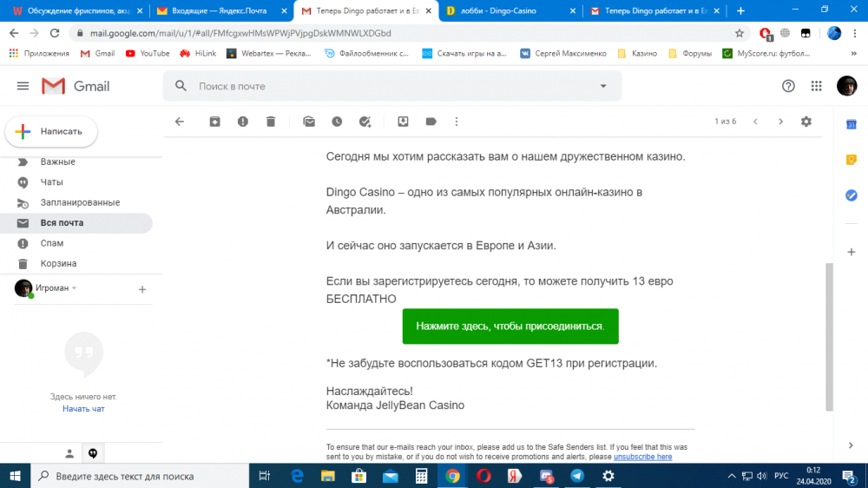
Task: Open the Спам folder
Action: coord(52,243)
